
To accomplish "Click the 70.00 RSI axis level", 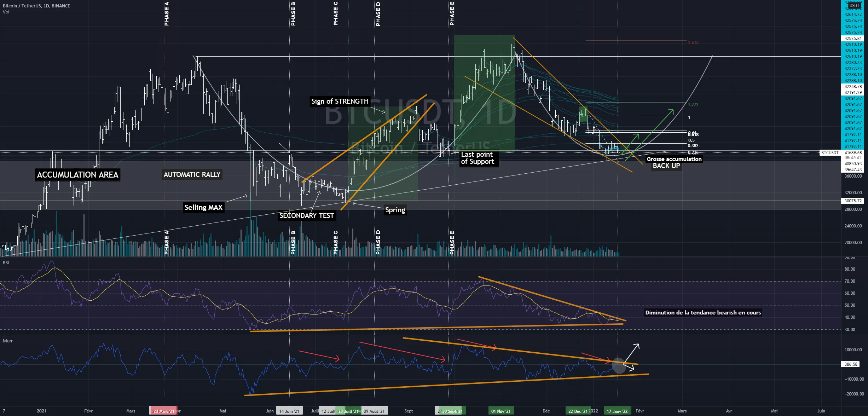I will [850, 281].
